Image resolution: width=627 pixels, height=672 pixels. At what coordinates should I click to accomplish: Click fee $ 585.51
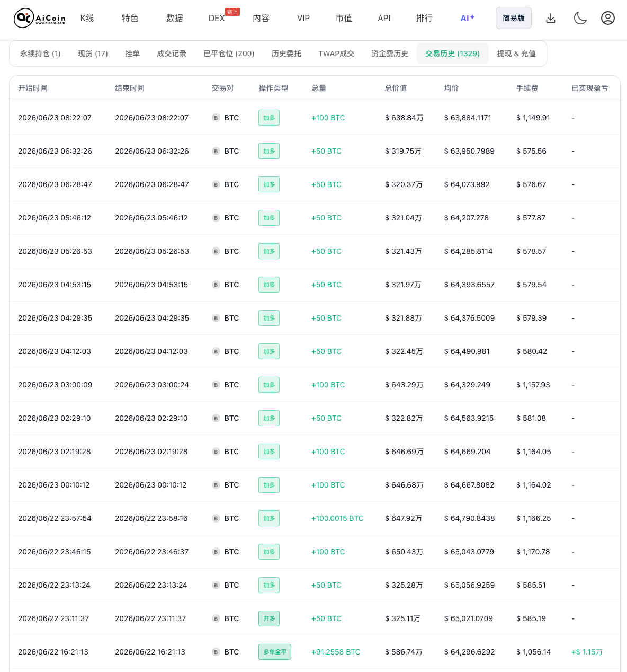tap(531, 585)
